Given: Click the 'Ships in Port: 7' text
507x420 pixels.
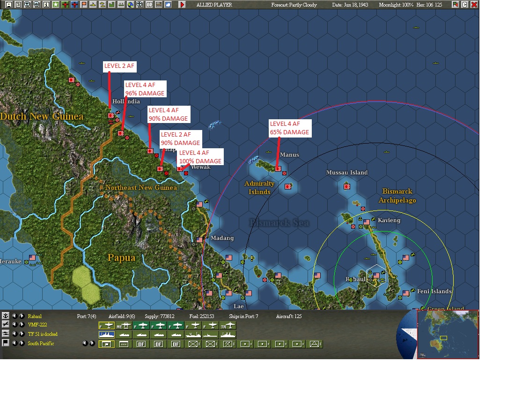Looking at the screenshot, I should click(243, 316).
